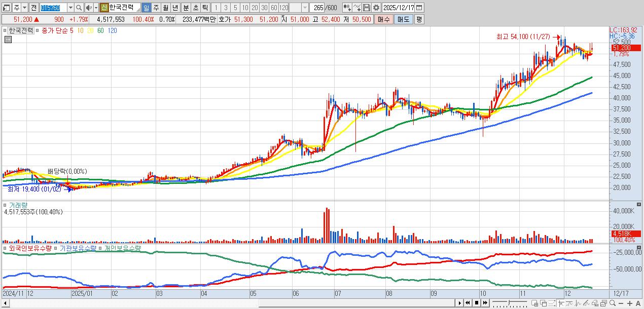The height and width of the screenshot is (309, 644).
Task: Click the date field 2025/12/17
Action: coord(398,8)
